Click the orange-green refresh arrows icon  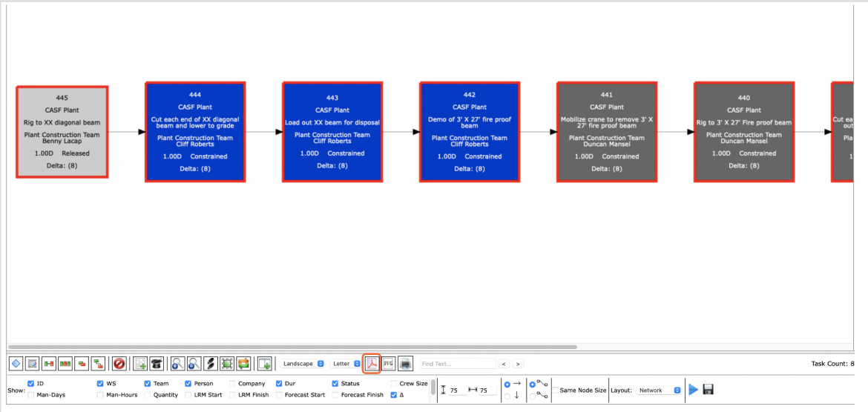pyautogui.click(x=243, y=364)
